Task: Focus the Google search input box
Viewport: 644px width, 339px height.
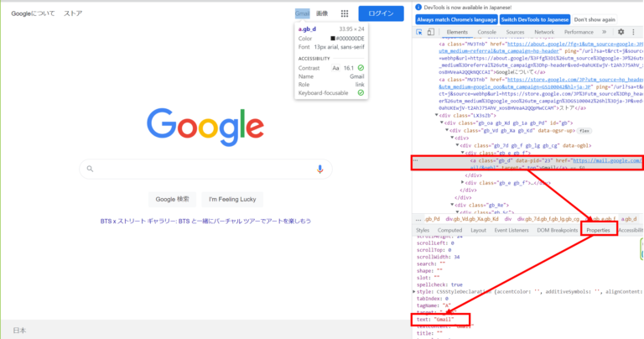Action: coord(201,169)
